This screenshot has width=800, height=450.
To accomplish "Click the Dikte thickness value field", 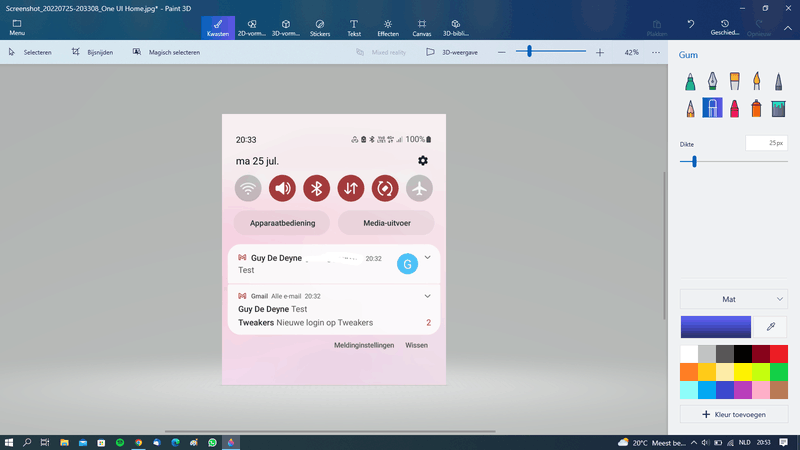I will (x=766, y=143).
